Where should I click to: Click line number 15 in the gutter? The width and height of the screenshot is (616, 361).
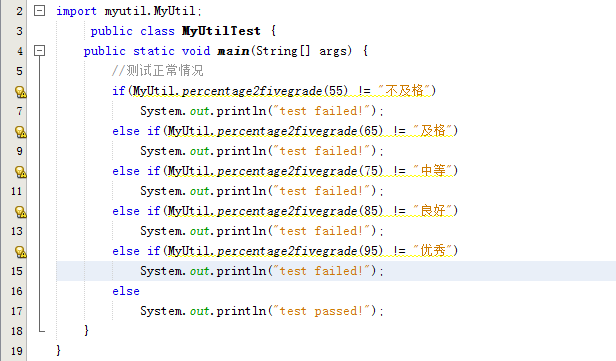coord(16,271)
